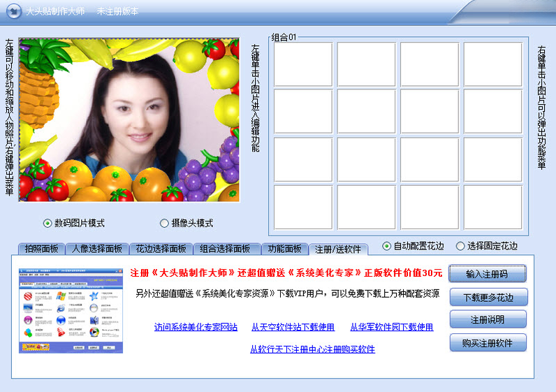Screen dimensions: 556x392
Task: Click the 购买注册软件 button
Action: pos(488,342)
